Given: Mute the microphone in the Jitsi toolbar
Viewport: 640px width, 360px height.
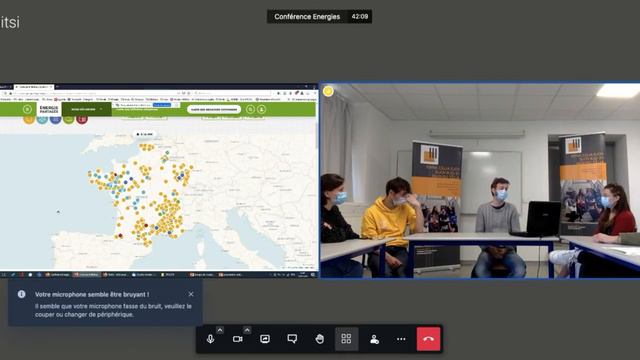Looking at the screenshot, I should (x=210, y=339).
